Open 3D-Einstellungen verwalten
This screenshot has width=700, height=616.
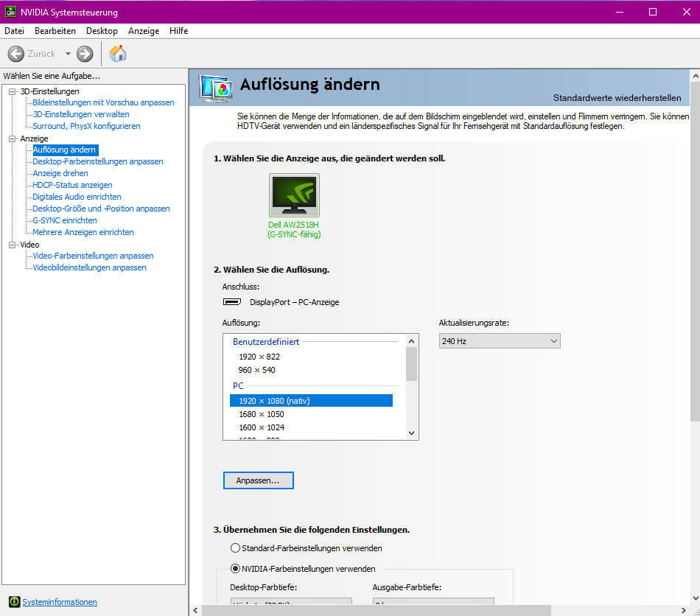point(81,114)
